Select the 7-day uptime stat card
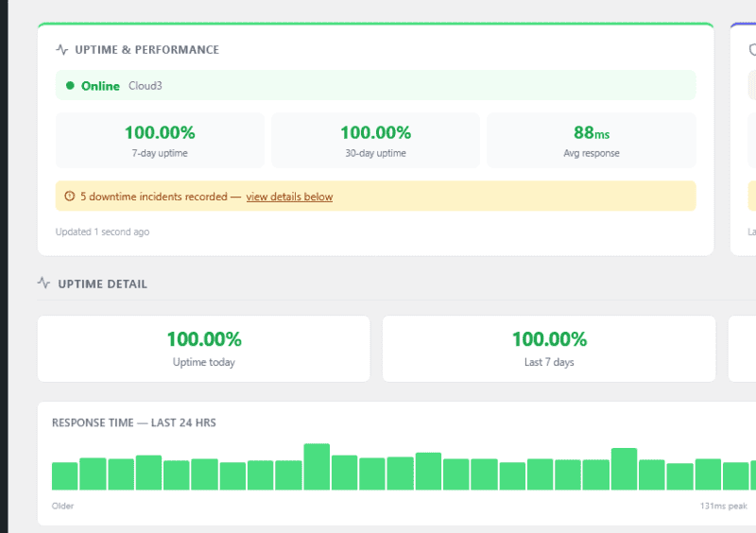Screen dimensions: 756x533 (160, 141)
